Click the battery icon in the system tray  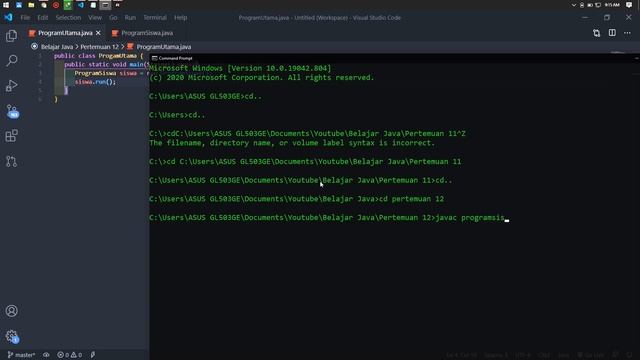pos(590,5)
